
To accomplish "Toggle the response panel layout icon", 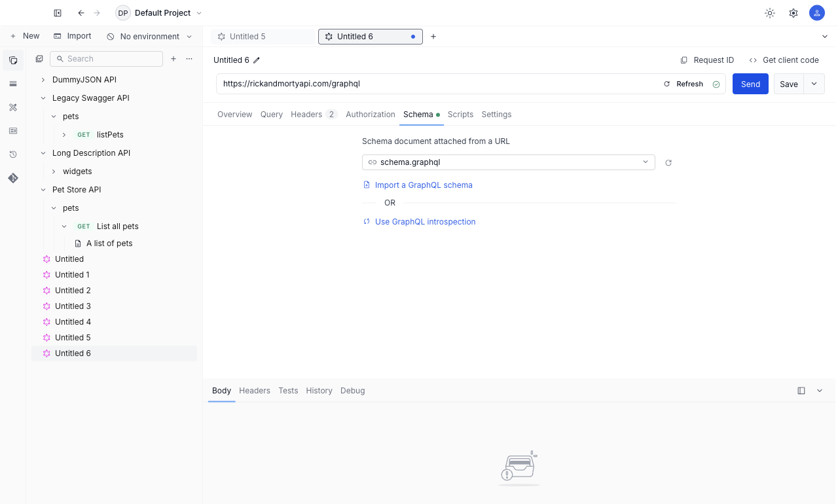I will 801,391.
